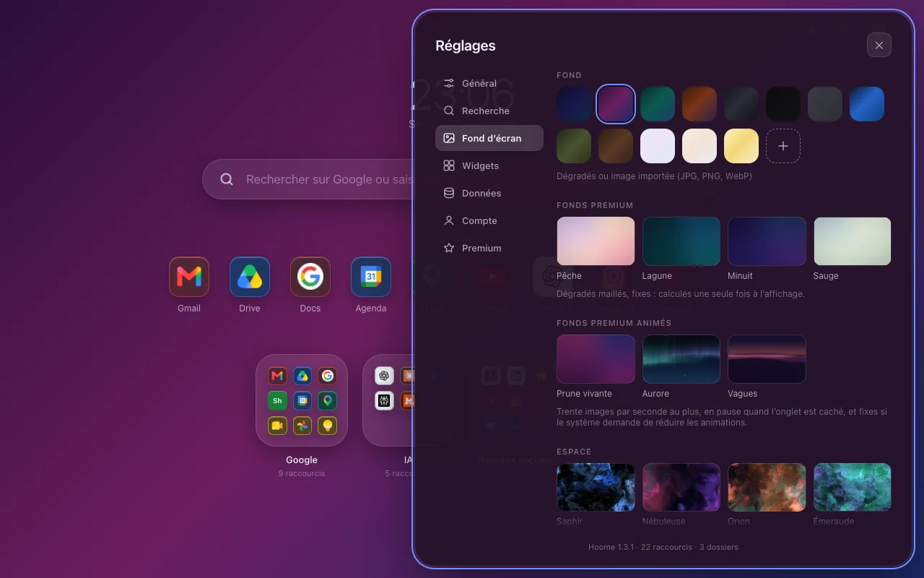The width and height of the screenshot is (924, 578).
Task: Pick the medium gray background swatch
Action: (825, 104)
